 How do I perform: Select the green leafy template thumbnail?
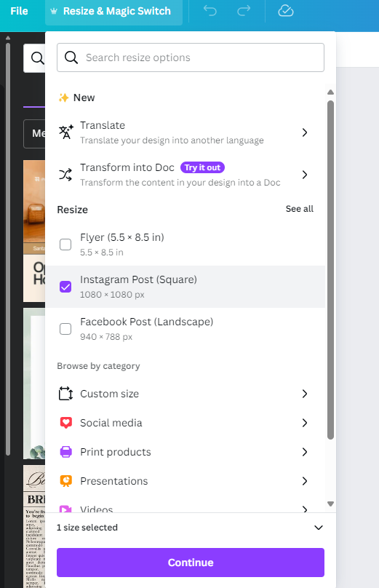pyautogui.click(x=34, y=384)
